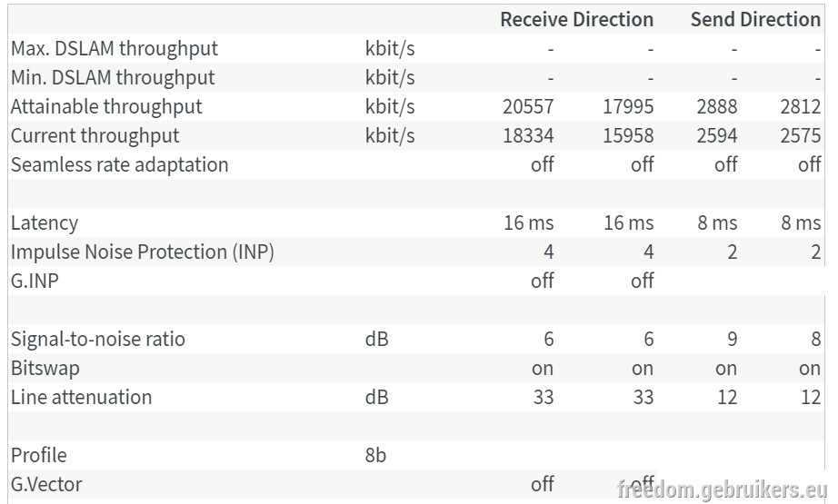Click the profile value 8b

click(x=375, y=455)
